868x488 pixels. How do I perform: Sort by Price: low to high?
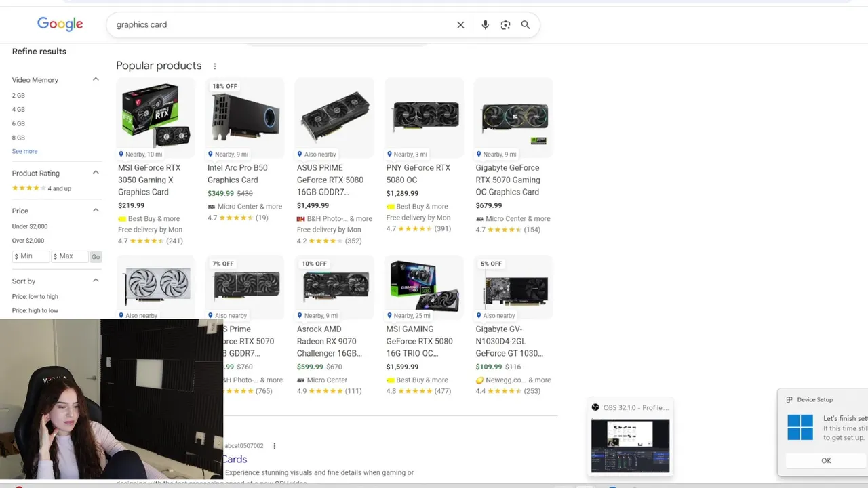pos(35,297)
